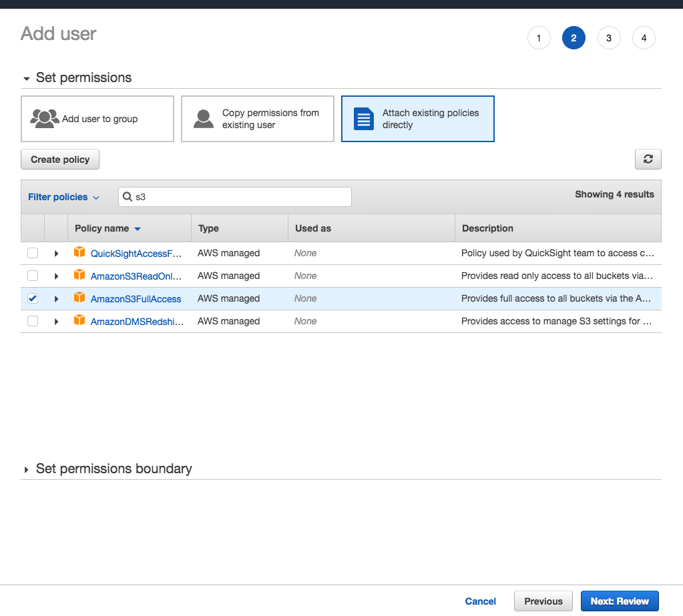The height and width of the screenshot is (616, 683).
Task: Click 'Provides access to manage S3 settings' description
Action: click(556, 321)
